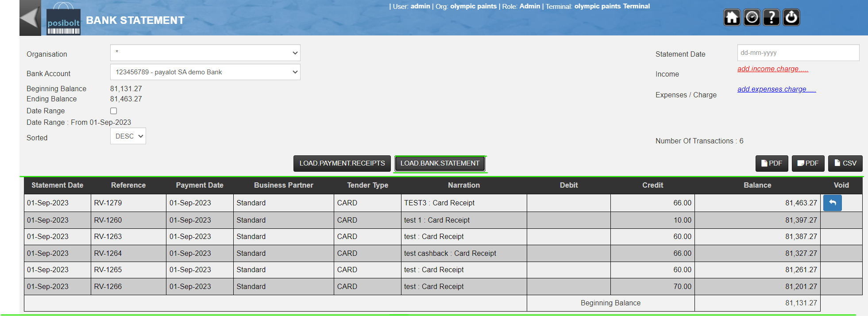
Task: Open the Bank Account dropdown
Action: [205, 72]
